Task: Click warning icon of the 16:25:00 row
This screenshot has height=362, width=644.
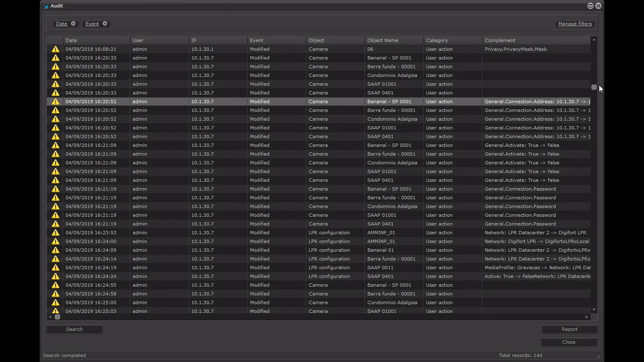Action: [55, 303]
